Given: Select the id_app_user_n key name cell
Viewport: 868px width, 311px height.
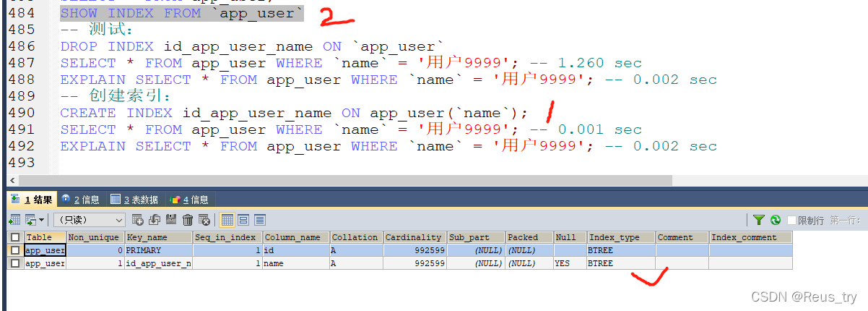Looking at the screenshot, I should click(158, 263).
